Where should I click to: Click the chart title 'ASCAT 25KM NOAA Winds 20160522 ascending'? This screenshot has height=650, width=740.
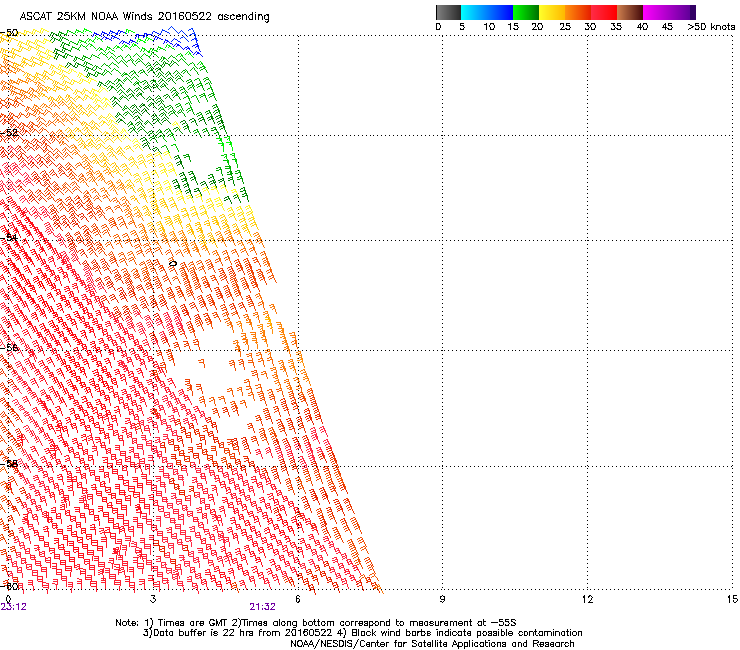tap(144, 17)
